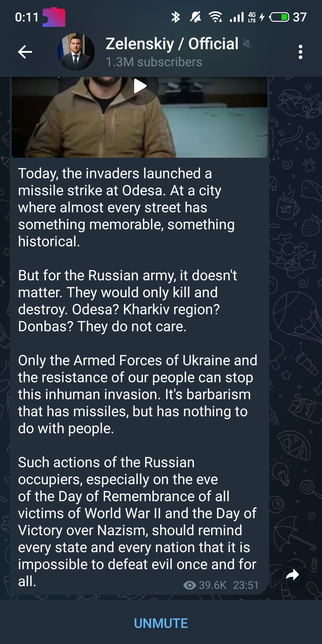This screenshot has width=322, height=644.
Task: Open the Zelenskiy channel profile photo
Action: tap(76, 52)
